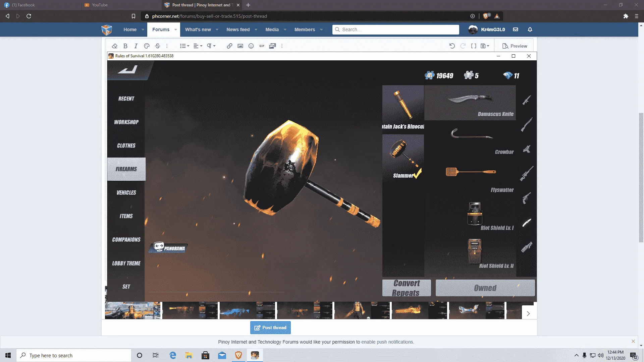Click the browser extensions puzzle icon
The image size is (644, 362).
[626, 16]
